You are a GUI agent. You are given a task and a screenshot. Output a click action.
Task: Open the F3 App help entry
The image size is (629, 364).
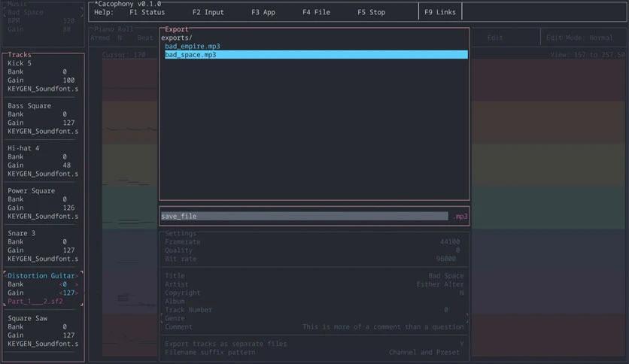point(263,13)
